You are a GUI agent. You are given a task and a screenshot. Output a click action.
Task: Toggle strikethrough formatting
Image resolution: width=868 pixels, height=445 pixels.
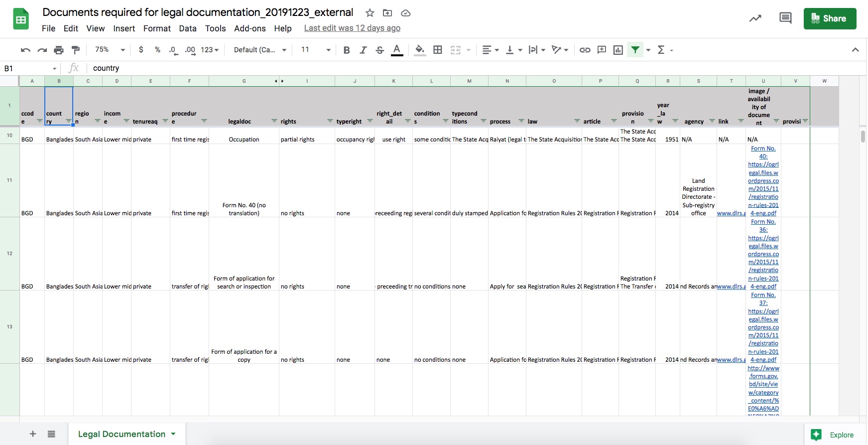tap(380, 50)
